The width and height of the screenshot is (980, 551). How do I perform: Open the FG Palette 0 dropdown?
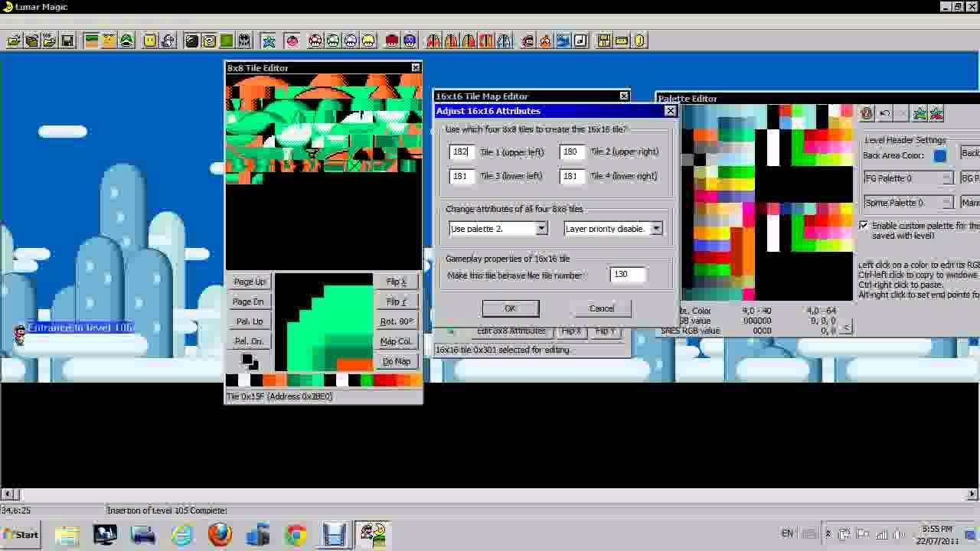point(947,178)
